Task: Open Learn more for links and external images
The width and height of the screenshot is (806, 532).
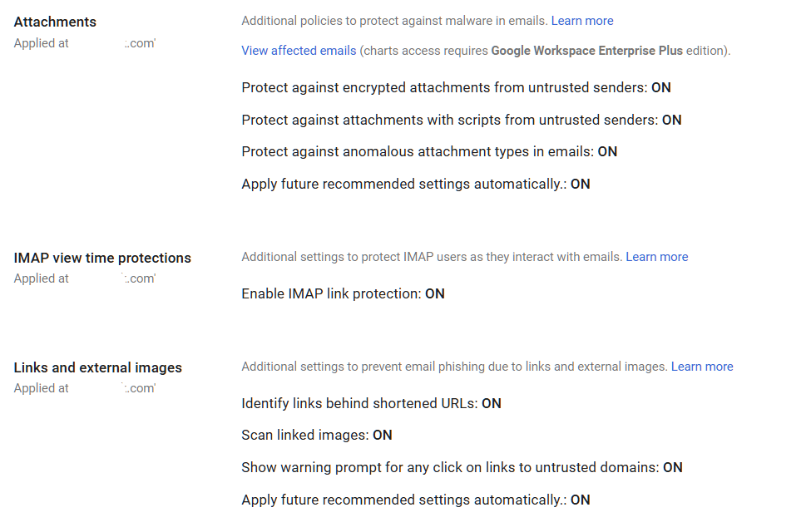Action: [701, 366]
